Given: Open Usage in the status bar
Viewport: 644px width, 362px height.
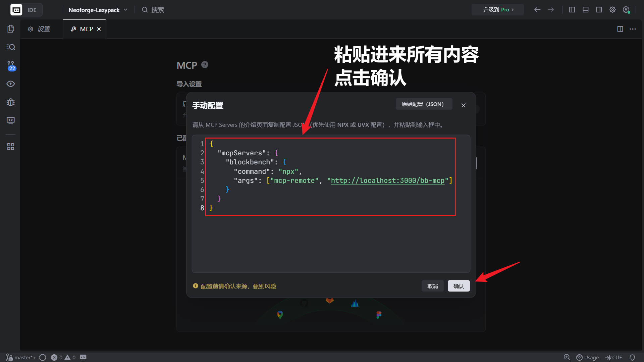Looking at the screenshot, I should tap(587, 357).
